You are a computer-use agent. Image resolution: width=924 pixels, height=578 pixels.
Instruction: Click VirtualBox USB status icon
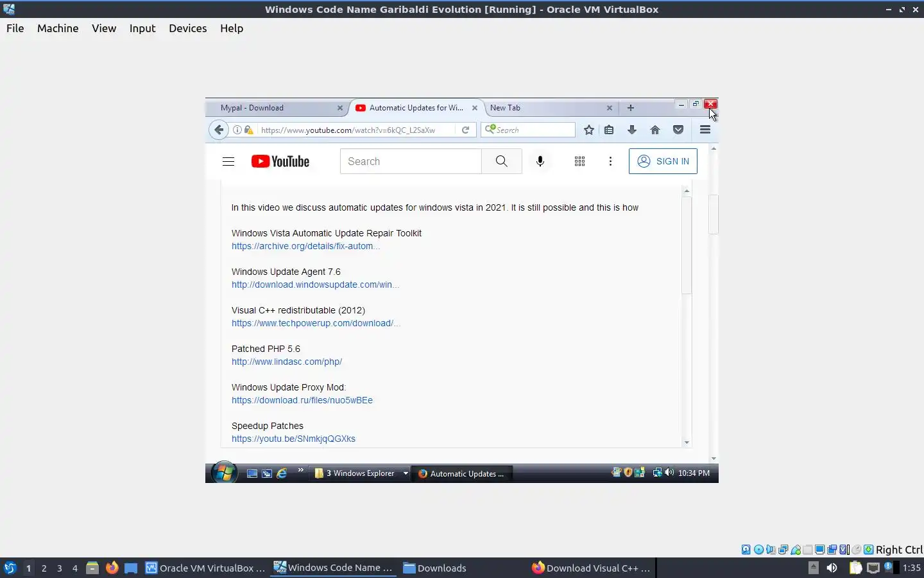coord(796,550)
